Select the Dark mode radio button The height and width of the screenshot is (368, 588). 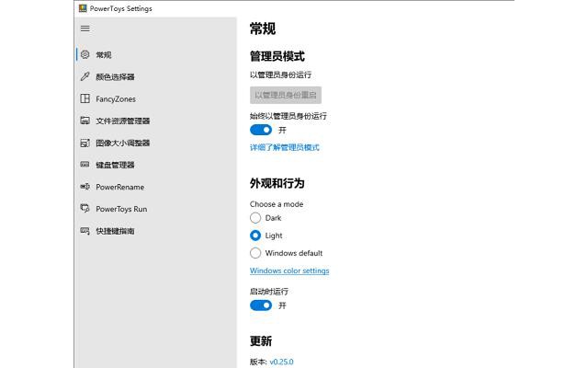tap(255, 218)
